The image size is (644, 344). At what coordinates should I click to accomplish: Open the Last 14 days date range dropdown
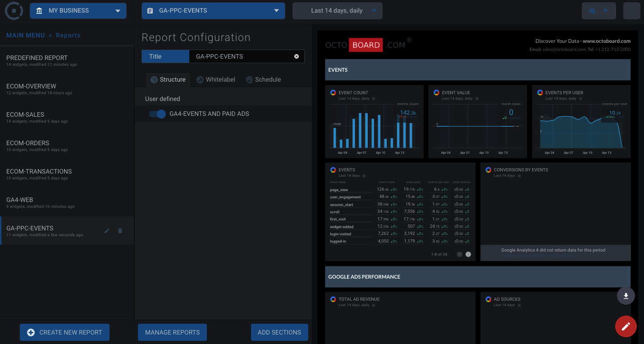(x=338, y=11)
